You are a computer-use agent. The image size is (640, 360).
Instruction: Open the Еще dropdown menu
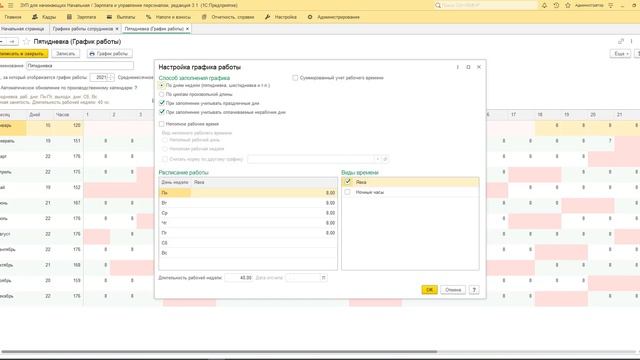(620, 53)
